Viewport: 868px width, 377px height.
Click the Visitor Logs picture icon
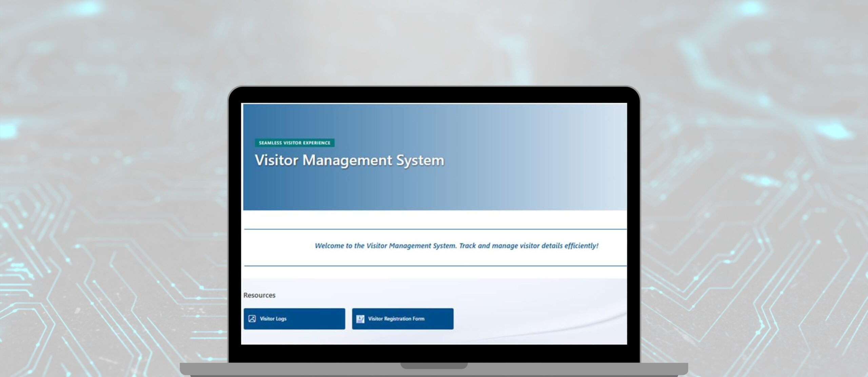(x=252, y=319)
